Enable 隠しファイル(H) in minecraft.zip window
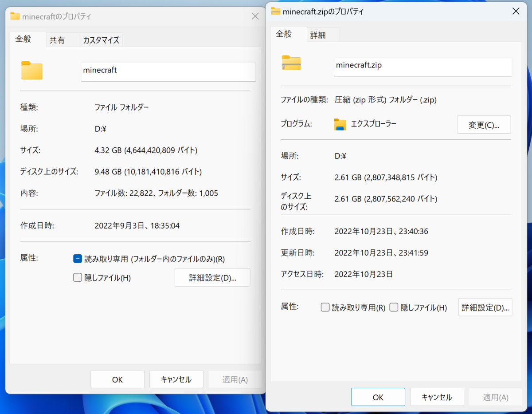This screenshot has width=532, height=414. (394, 308)
